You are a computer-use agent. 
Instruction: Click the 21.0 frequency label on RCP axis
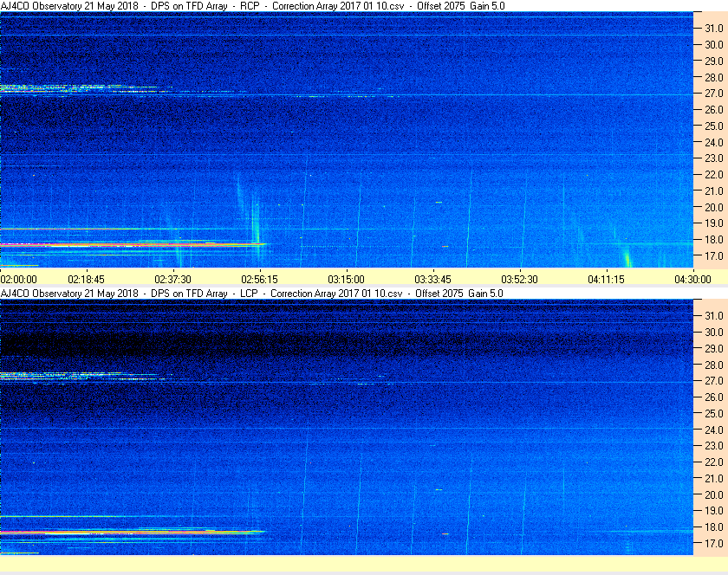pos(714,191)
